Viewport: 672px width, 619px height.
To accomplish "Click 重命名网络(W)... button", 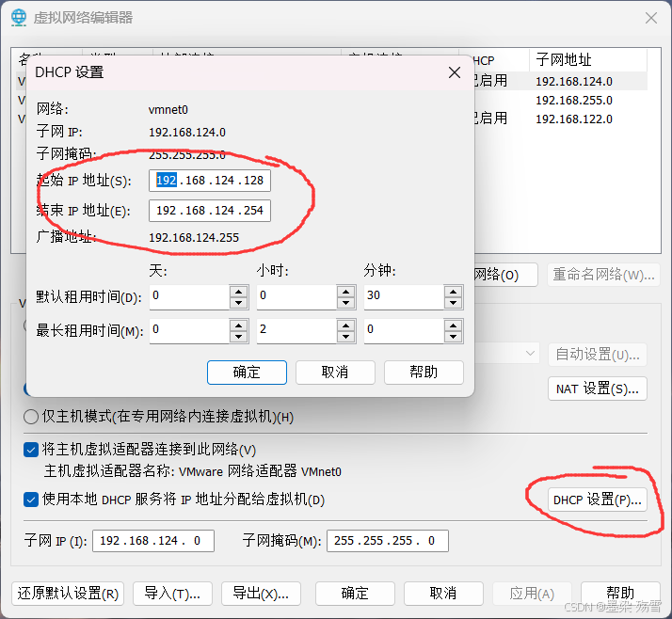I will (x=603, y=274).
